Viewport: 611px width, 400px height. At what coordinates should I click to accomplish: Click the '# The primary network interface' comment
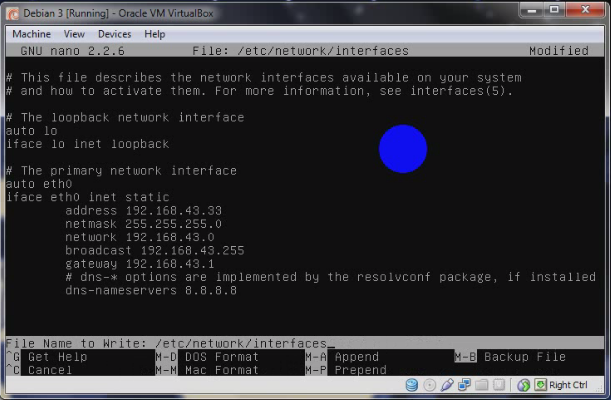(x=121, y=170)
